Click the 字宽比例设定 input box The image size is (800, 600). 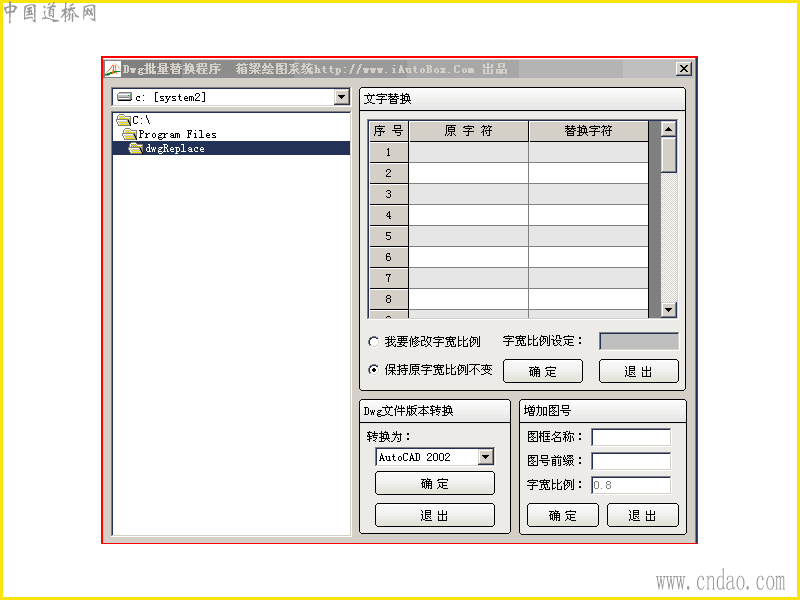[x=639, y=341]
